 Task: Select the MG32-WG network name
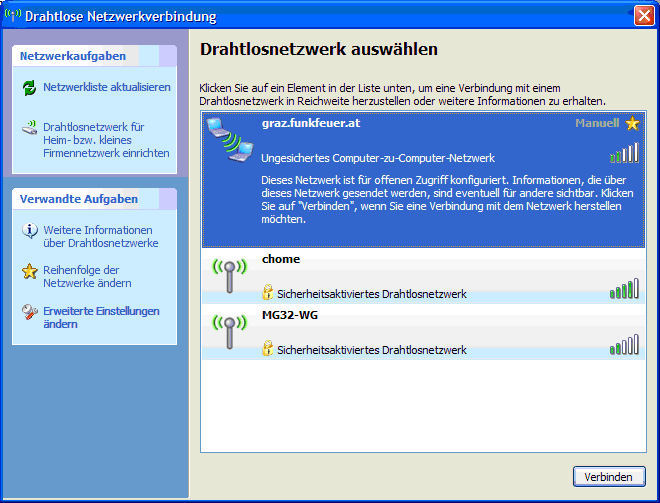(289, 315)
